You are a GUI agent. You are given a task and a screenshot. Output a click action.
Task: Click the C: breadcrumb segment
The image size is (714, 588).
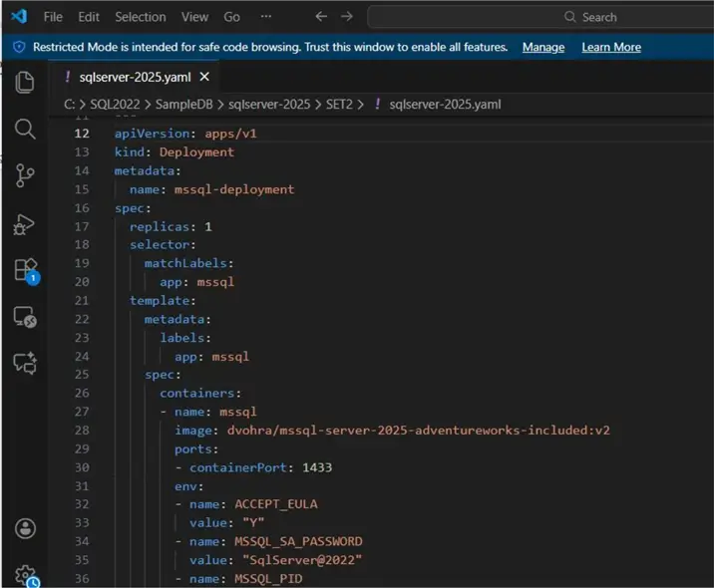69,105
